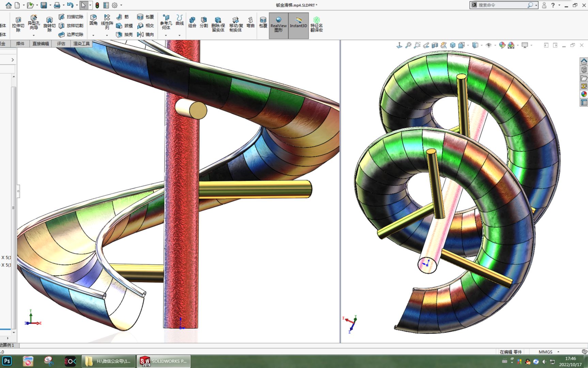Toggle the Select arrow tool
The width and height of the screenshot is (588, 368).
[83, 5]
